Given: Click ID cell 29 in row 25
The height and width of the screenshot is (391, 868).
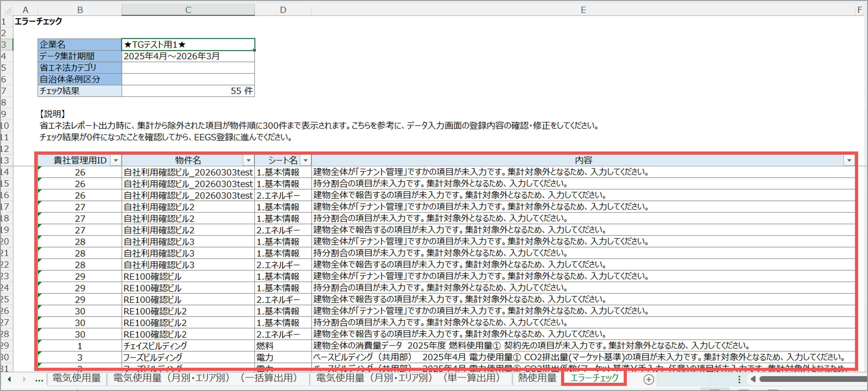Looking at the screenshot, I should [80, 299].
